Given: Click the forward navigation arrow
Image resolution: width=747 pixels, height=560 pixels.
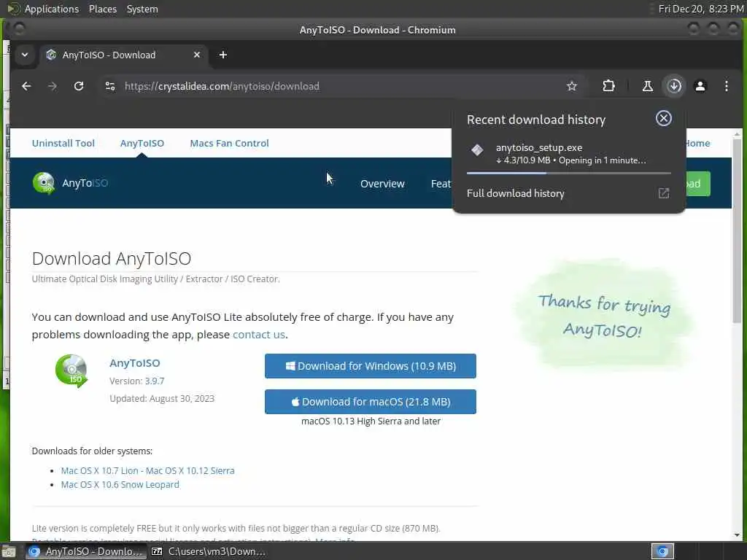Looking at the screenshot, I should point(53,86).
